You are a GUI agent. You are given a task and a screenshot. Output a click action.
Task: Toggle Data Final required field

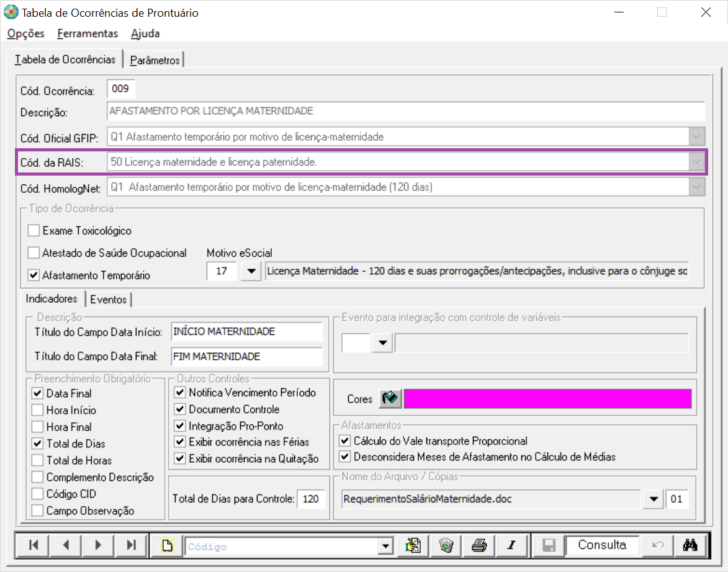coord(38,393)
